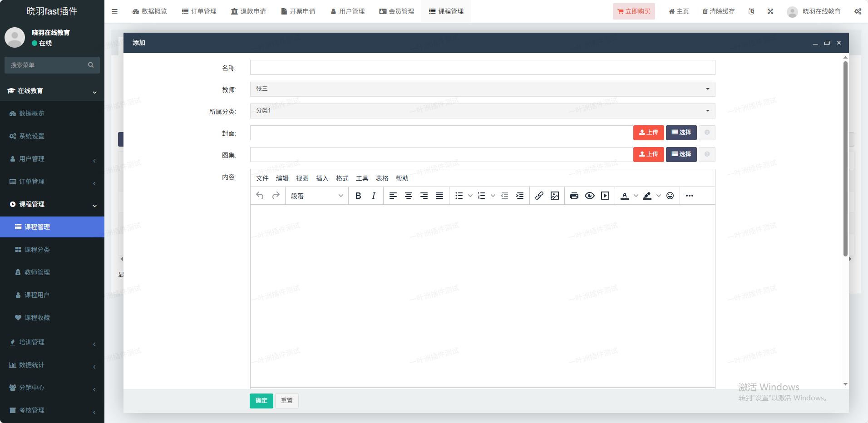The width and height of the screenshot is (868, 423).
Task: Open the emoji picker icon
Action: [x=670, y=196]
